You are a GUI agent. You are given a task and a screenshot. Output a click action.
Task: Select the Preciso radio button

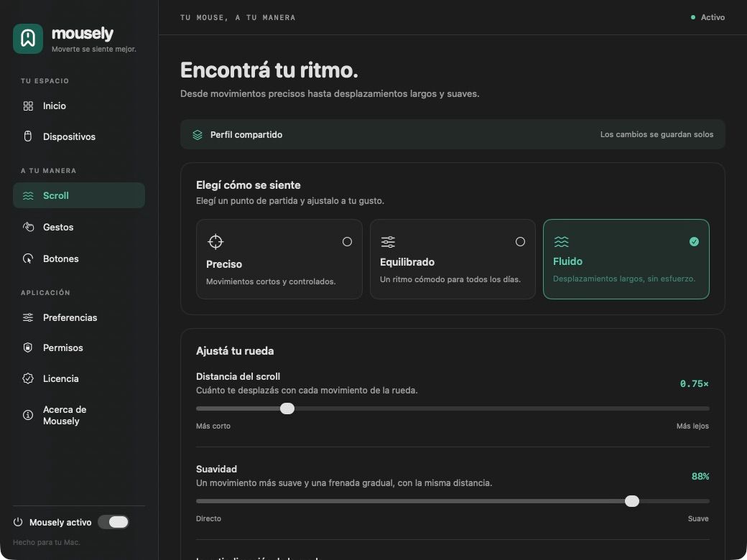(x=348, y=241)
